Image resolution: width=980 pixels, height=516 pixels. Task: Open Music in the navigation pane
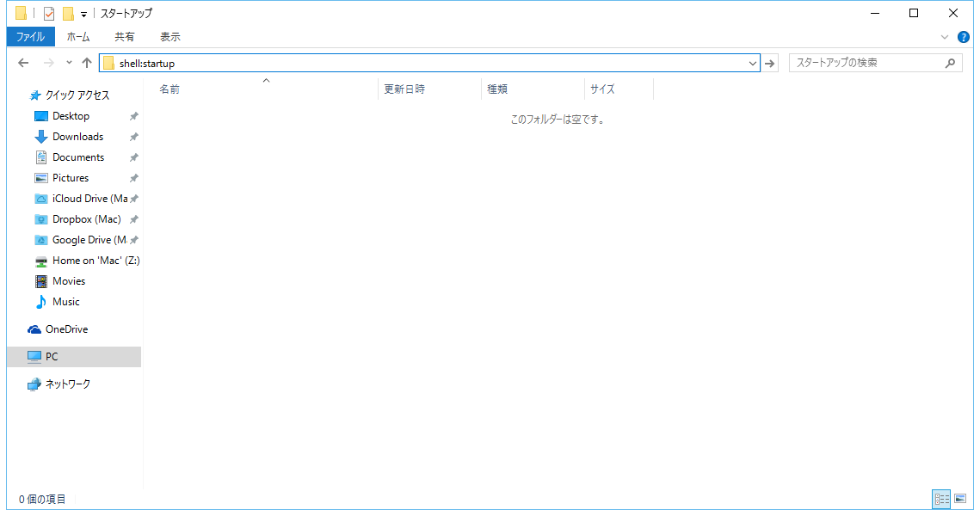tap(66, 302)
